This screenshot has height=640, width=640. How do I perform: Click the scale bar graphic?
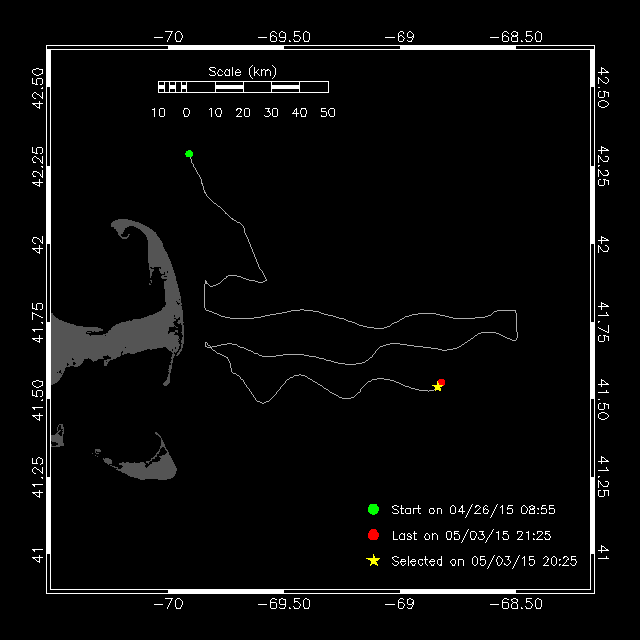coord(243,87)
